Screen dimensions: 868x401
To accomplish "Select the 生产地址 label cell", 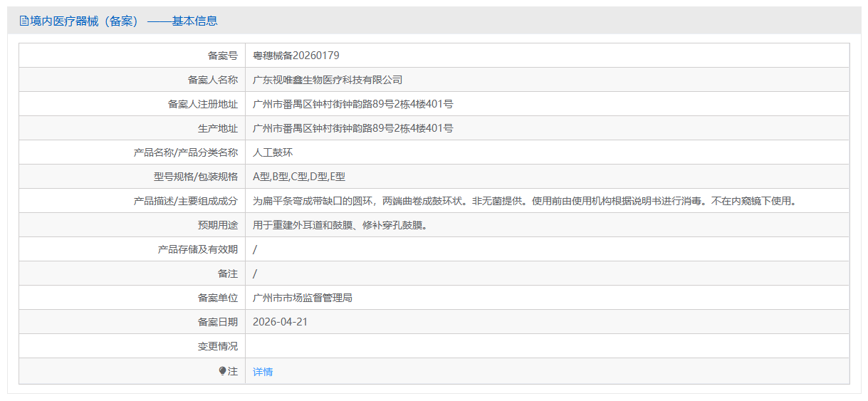I will tap(132, 128).
